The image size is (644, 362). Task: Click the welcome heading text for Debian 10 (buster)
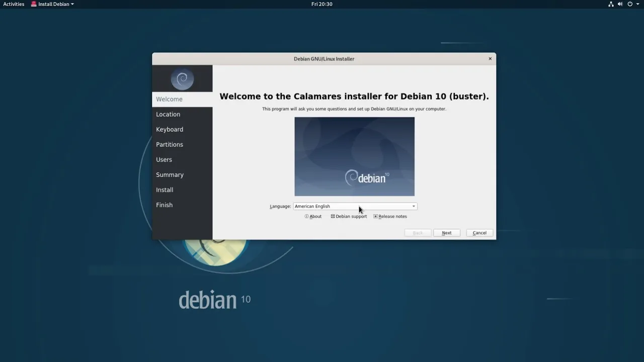pos(354,96)
